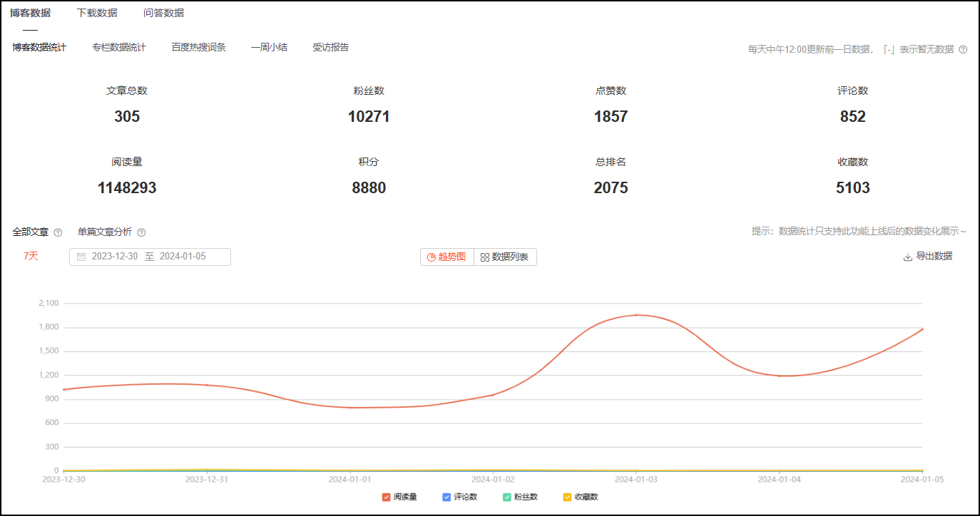
Task: Click 粉丝数 value 10271
Action: click(369, 117)
